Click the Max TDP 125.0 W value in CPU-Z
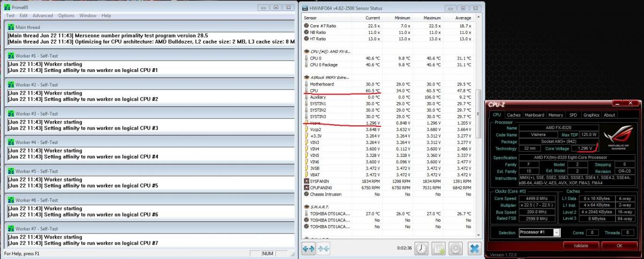644x259 pixels. point(588,134)
